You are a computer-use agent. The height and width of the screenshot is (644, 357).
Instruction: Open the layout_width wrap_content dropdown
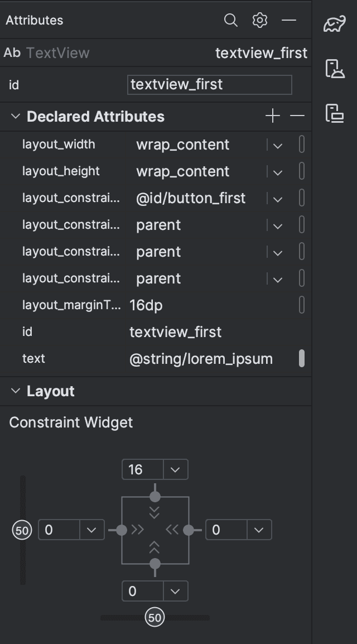coord(278,145)
